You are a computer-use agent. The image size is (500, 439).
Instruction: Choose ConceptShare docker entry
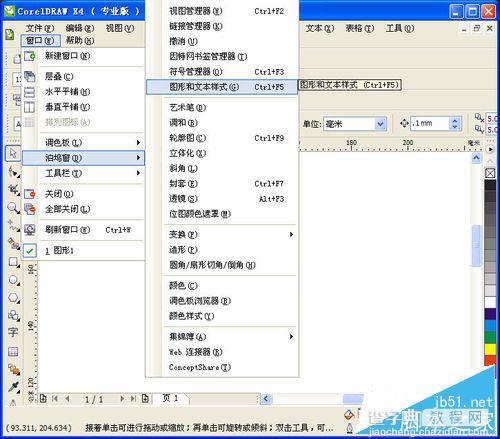coord(222,367)
